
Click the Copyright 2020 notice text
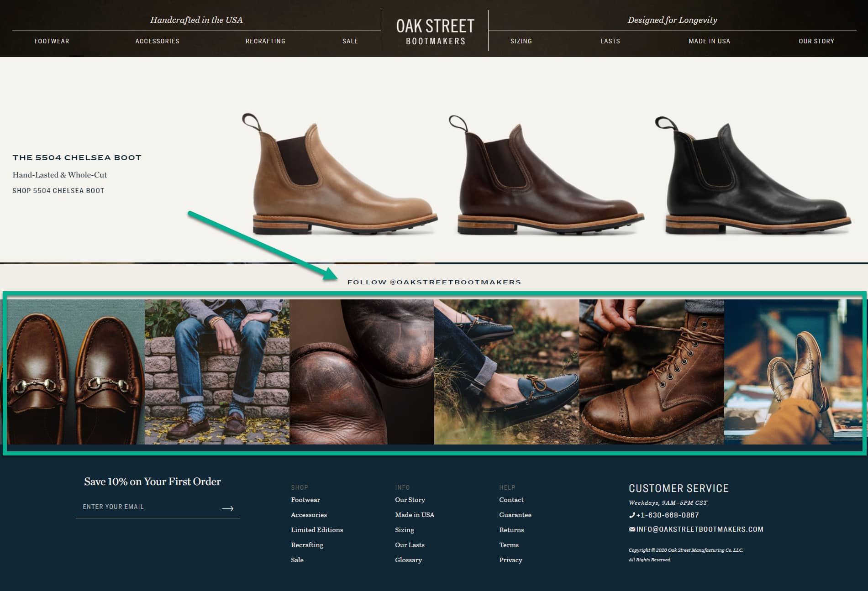tap(686, 555)
